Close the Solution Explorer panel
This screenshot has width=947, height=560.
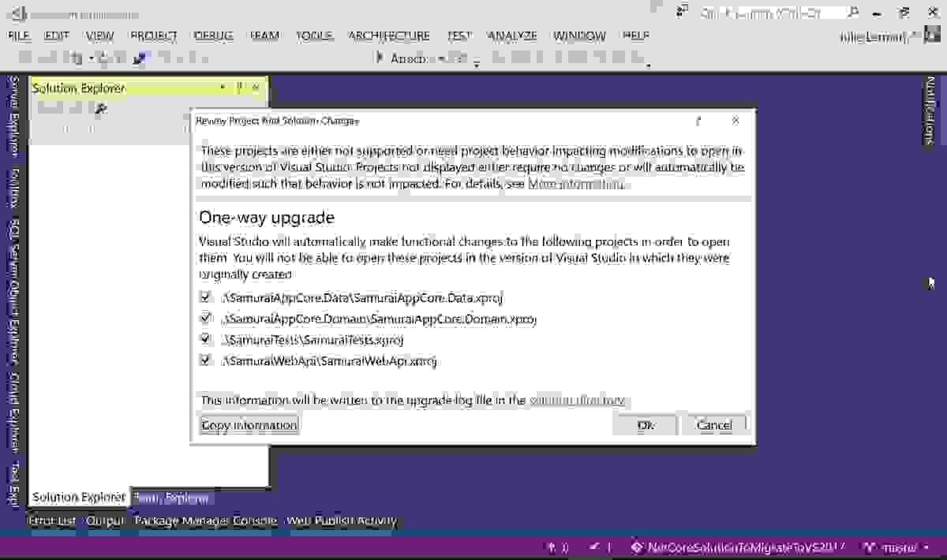(256, 88)
